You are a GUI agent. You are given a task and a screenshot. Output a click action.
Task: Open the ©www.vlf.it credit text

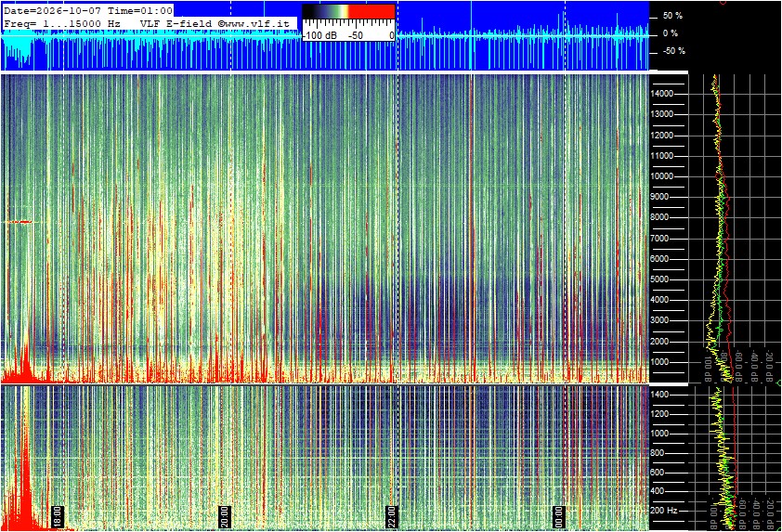pyautogui.click(x=254, y=23)
